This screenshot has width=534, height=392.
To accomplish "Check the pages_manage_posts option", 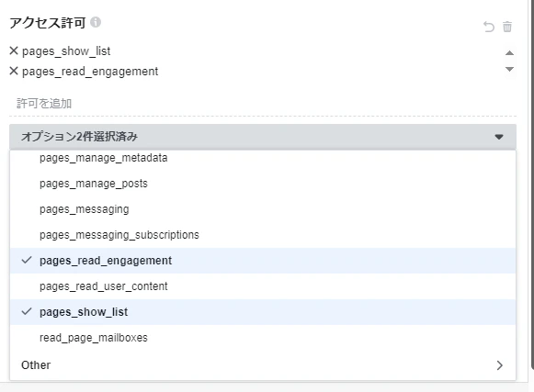I will (263, 184).
